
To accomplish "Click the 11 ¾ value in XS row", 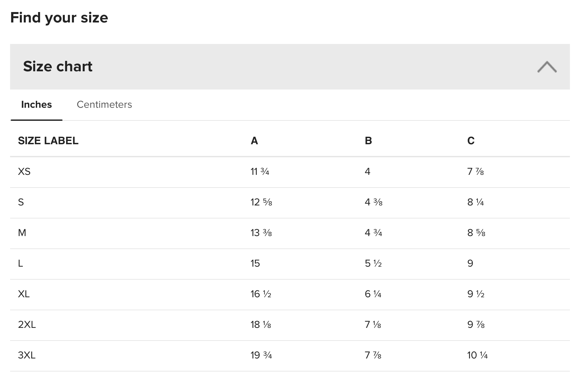I will [260, 172].
